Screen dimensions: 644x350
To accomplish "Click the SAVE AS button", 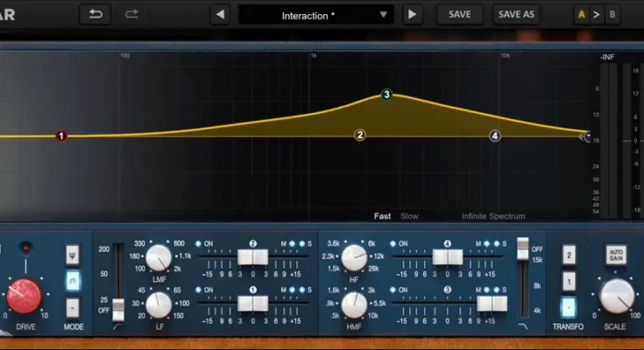I will pos(516,15).
